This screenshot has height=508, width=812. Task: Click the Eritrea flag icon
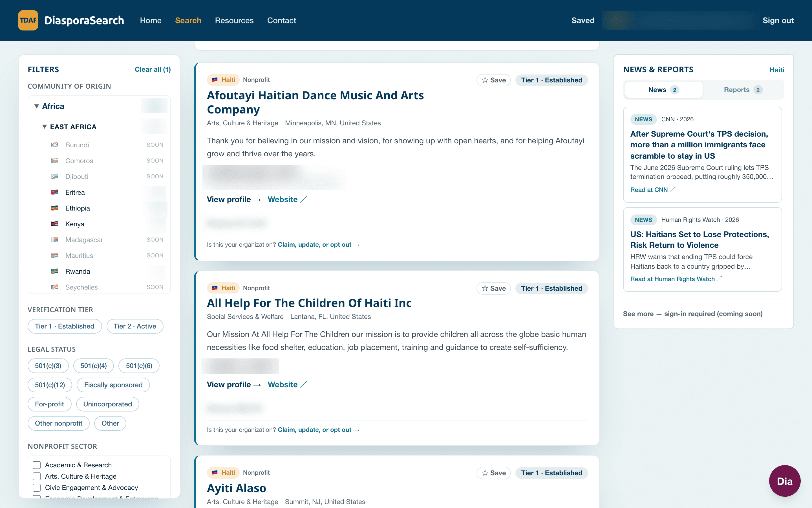click(55, 192)
